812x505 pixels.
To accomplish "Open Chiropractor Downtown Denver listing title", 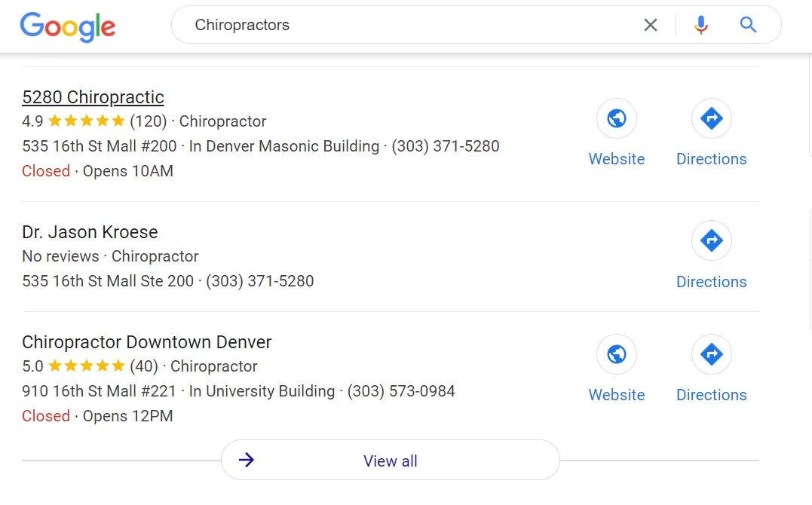I will click(147, 342).
